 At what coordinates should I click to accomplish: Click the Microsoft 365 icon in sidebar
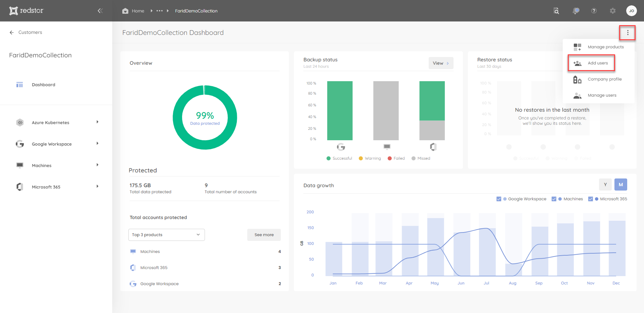pyautogui.click(x=20, y=187)
